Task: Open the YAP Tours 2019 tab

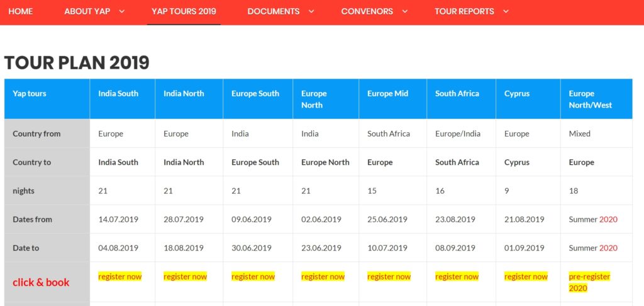Action: pos(184,11)
